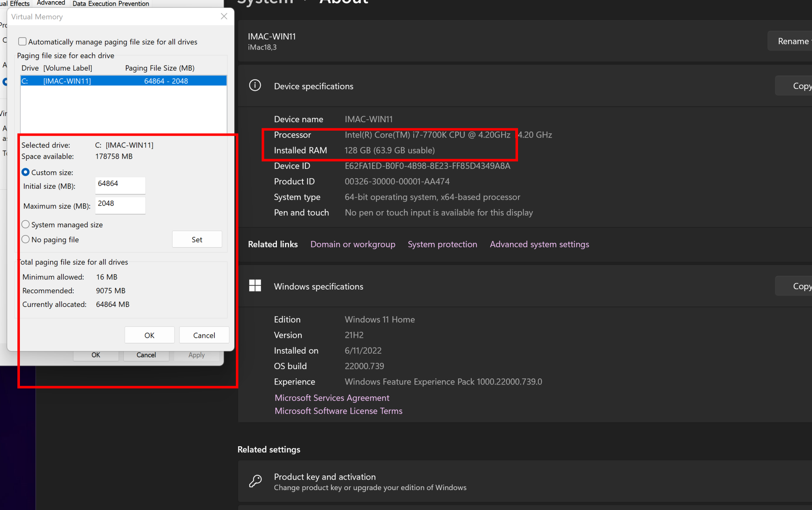Screen dimensions: 812x510
Task: Switch to the Advanced tab
Action: coord(51,3)
